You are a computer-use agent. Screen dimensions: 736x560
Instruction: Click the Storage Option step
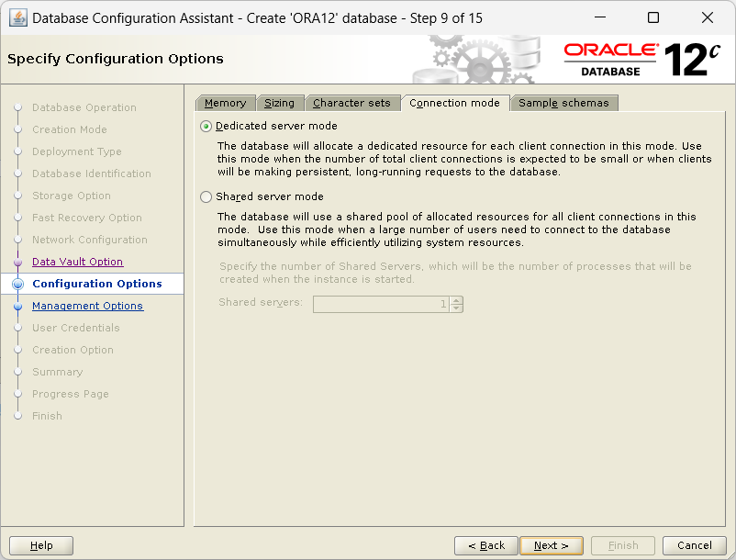72,196
